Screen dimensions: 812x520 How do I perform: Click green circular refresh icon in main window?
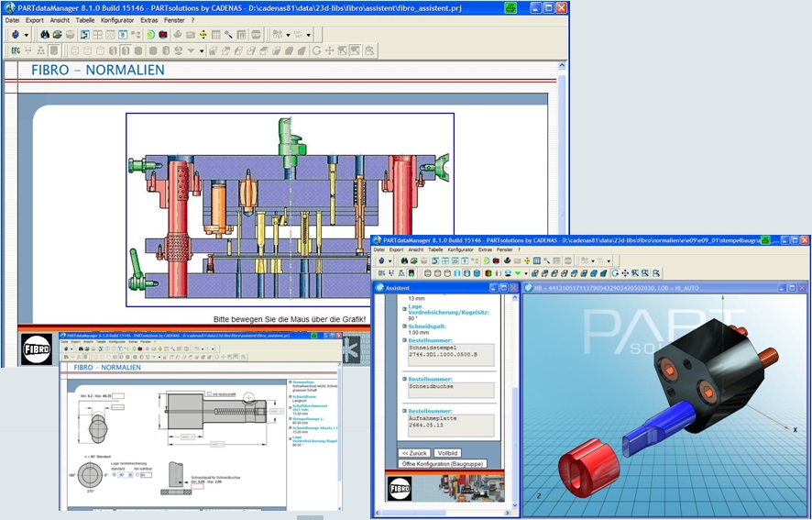pos(150,35)
